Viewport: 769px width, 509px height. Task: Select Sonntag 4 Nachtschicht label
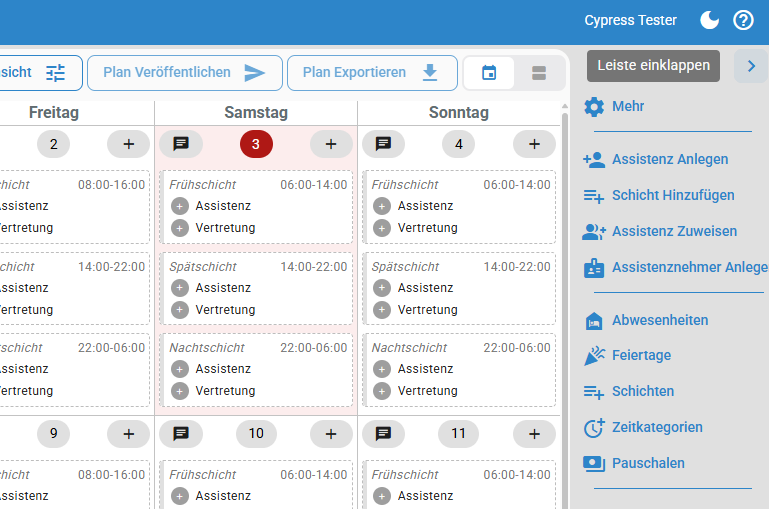(x=409, y=348)
